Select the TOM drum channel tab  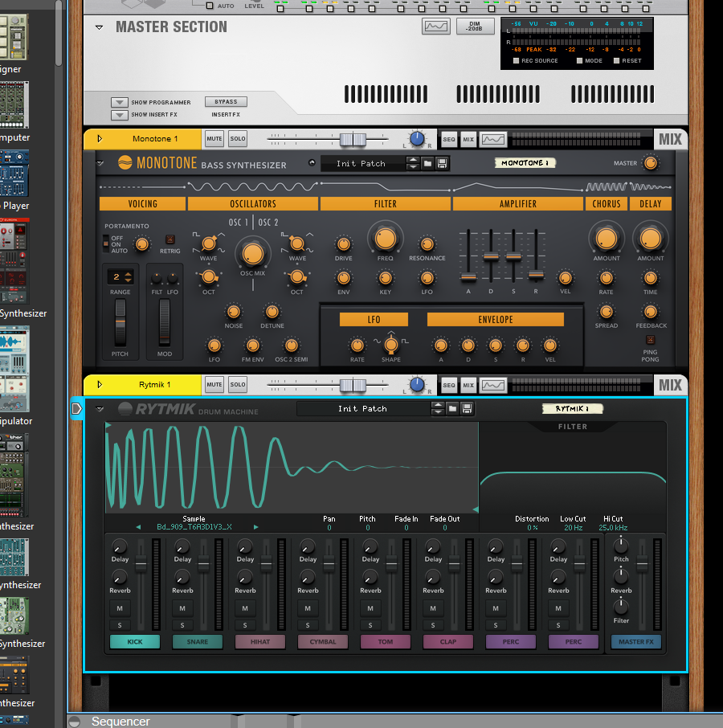pyautogui.click(x=386, y=642)
